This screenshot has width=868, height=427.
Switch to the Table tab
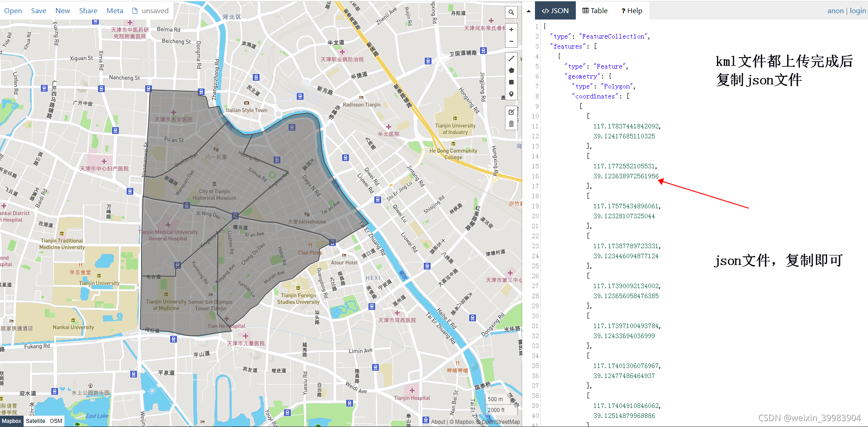coord(595,10)
